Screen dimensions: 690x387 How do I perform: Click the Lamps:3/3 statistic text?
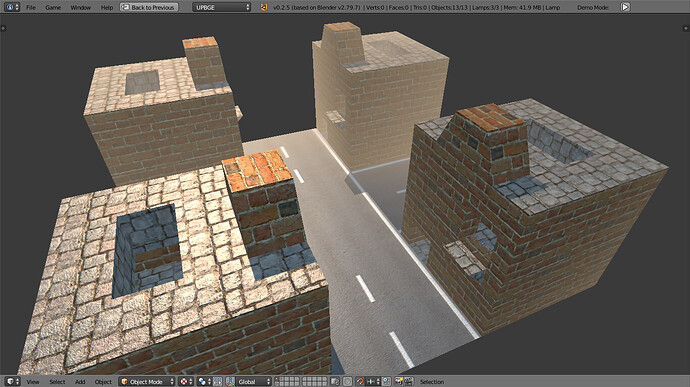pos(486,7)
